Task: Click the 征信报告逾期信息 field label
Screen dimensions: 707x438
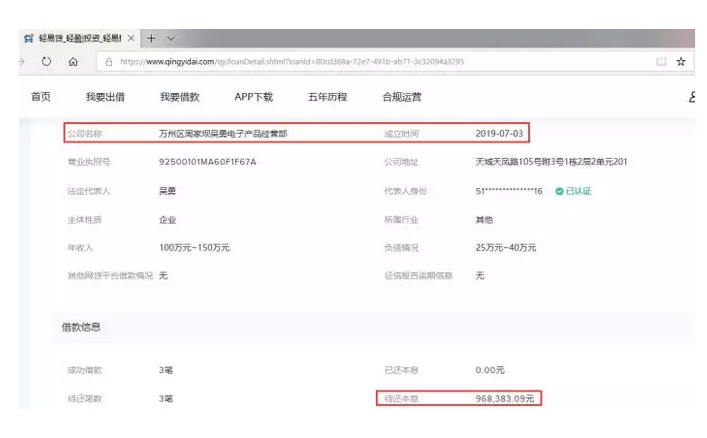Action: pyautogui.click(x=418, y=276)
